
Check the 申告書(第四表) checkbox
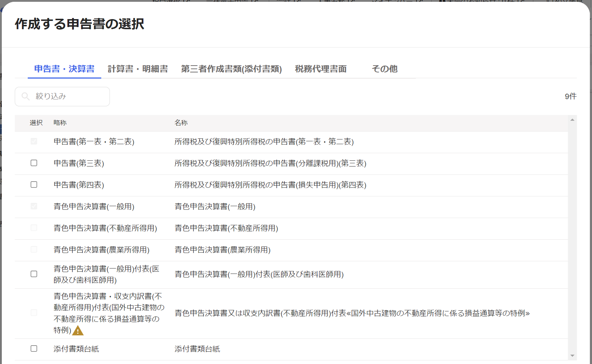(34, 185)
